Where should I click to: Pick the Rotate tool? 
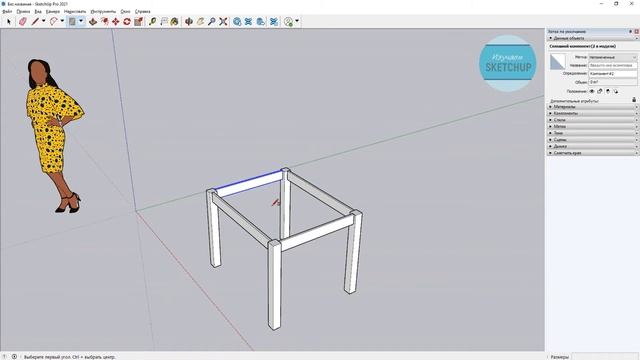pyautogui.click(x=127, y=22)
